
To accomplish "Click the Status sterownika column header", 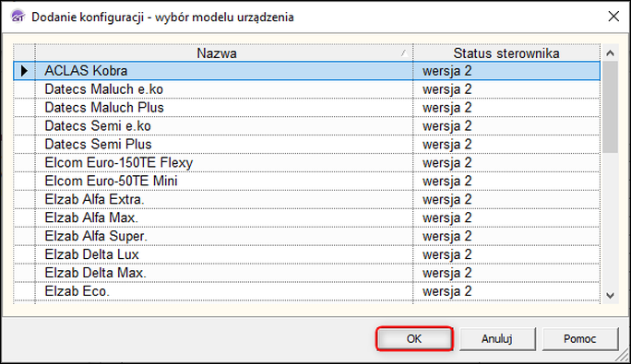I will tap(506, 53).
